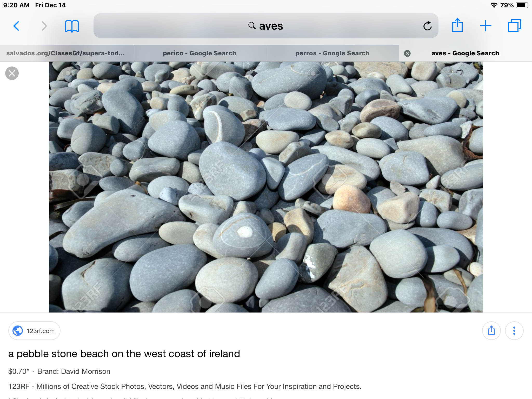
Task: Reload the page with refresh icon
Action: click(x=427, y=26)
